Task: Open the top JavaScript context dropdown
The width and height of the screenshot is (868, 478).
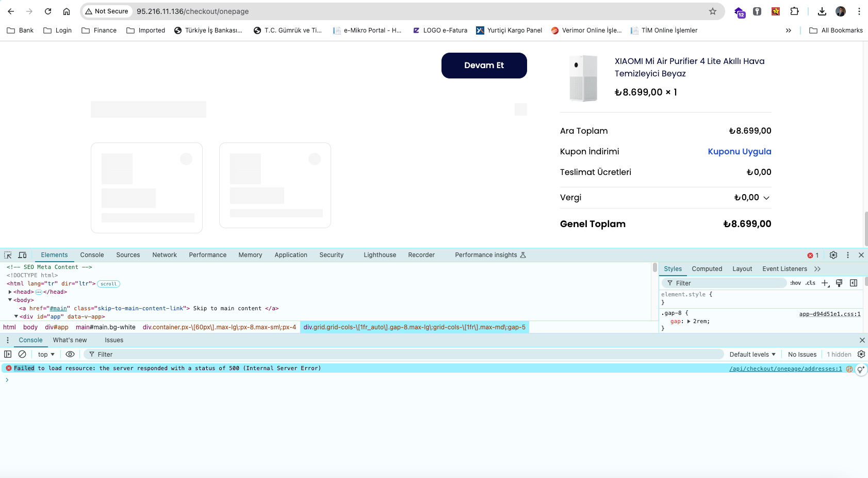Action: (46, 355)
